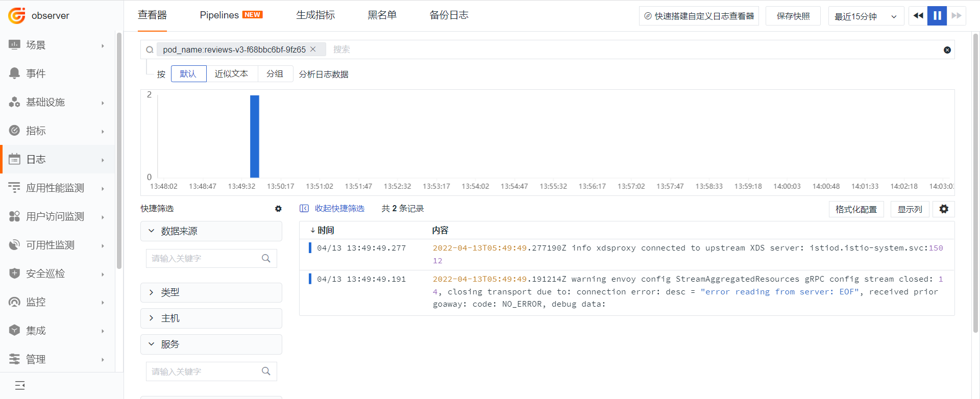
Task: Open 应用性能监测 sidebar icon
Action: pyautogui.click(x=14, y=188)
